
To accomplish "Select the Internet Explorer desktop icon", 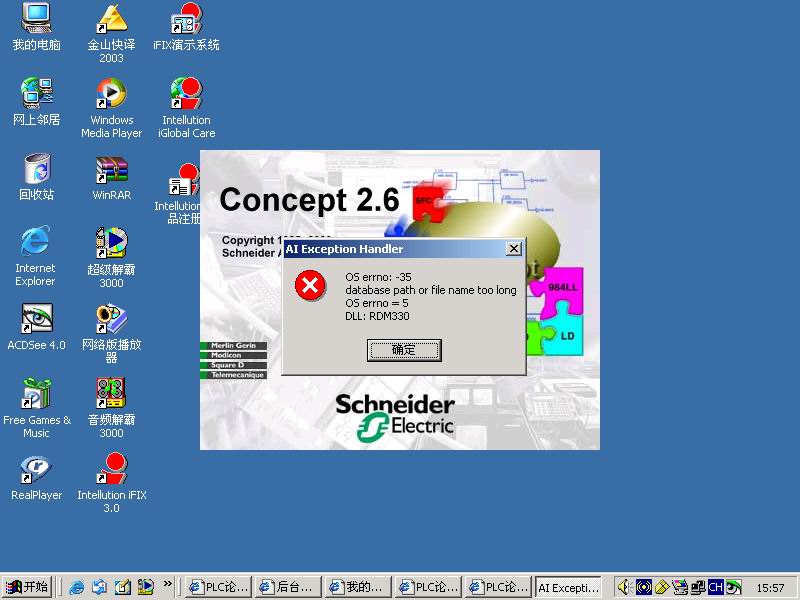I will 35,256.
